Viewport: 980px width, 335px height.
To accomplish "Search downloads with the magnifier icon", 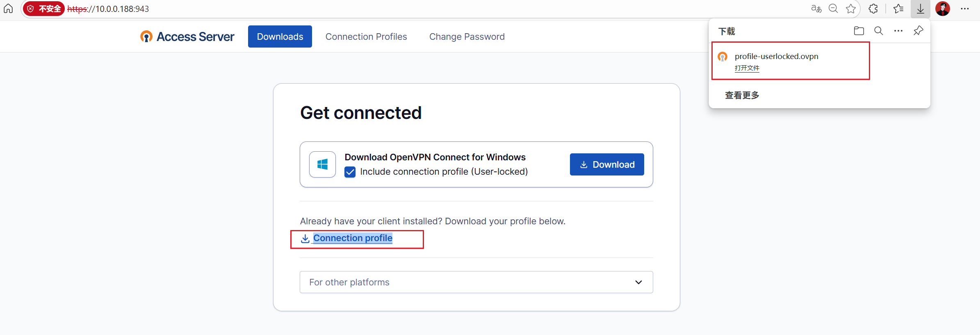I will 878,31.
